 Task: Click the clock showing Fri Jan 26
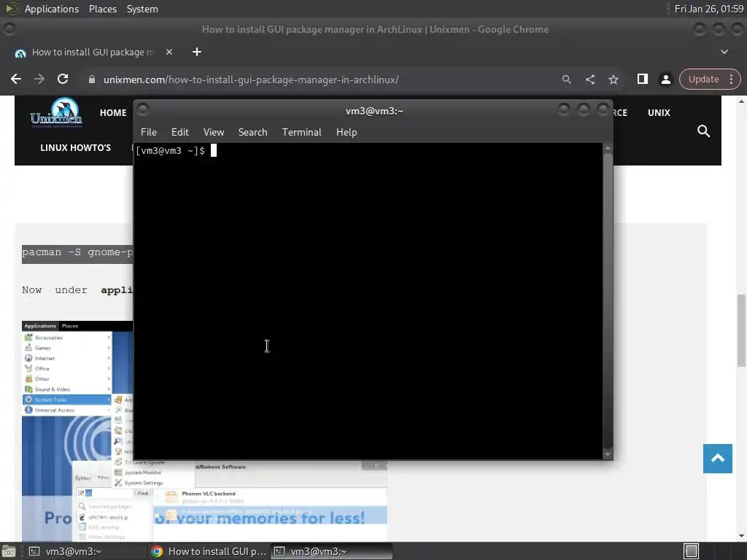coord(709,9)
